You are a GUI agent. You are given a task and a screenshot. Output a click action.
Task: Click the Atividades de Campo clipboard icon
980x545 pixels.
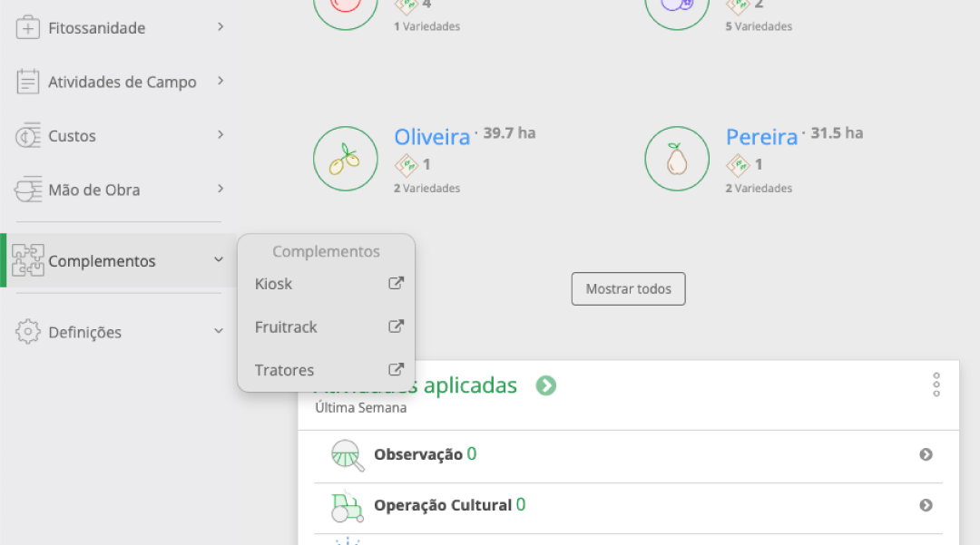[29, 82]
